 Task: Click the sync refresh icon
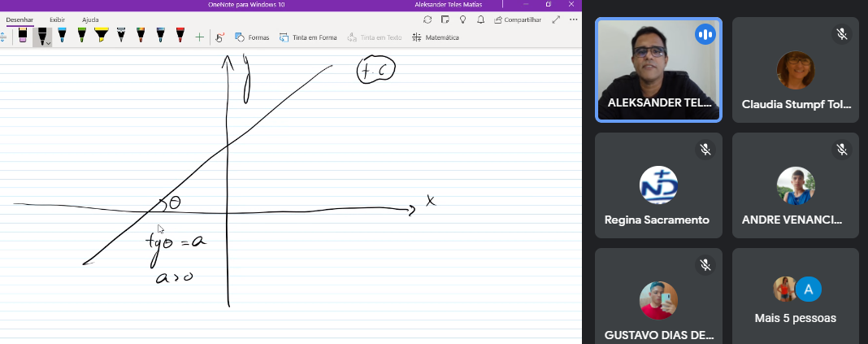point(427,20)
